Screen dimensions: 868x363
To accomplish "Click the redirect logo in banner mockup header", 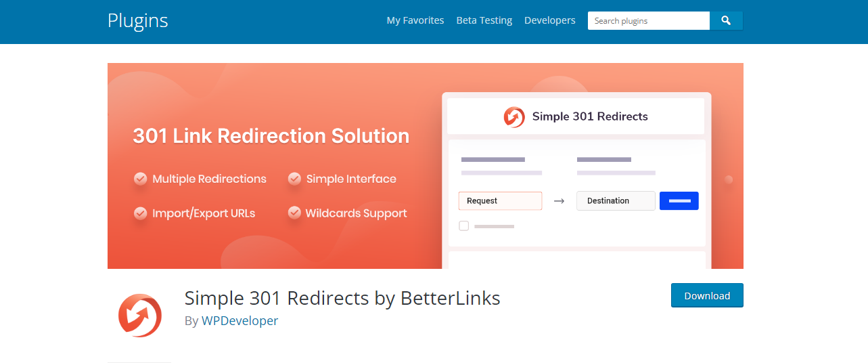I will (514, 116).
